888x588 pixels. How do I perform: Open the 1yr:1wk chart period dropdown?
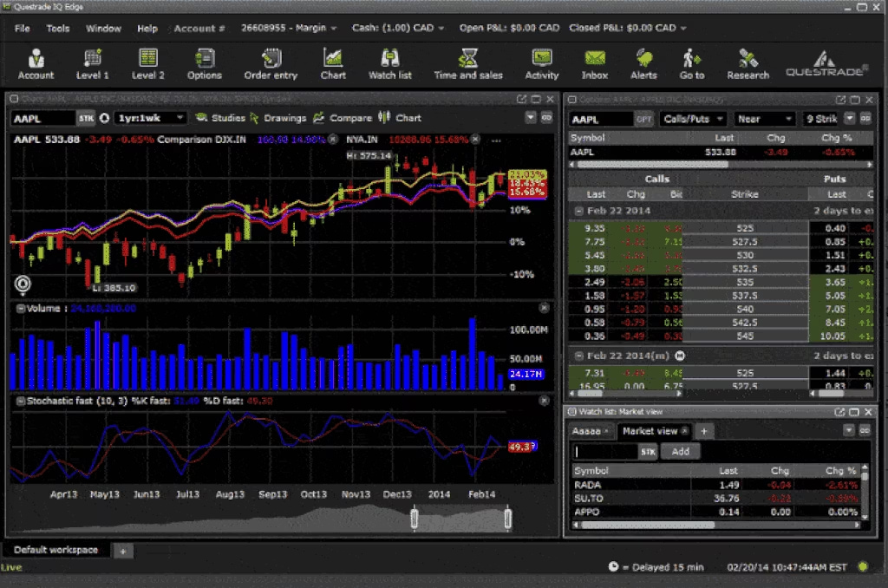click(x=150, y=118)
